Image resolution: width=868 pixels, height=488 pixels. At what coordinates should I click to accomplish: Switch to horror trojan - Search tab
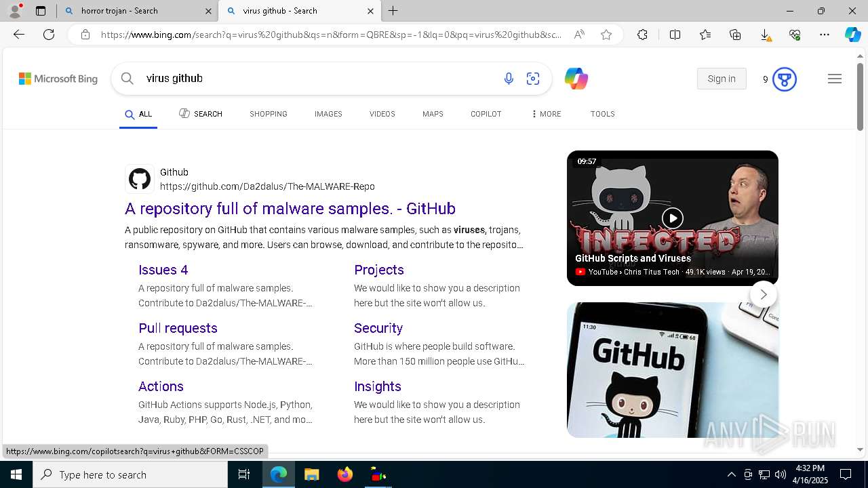137,11
